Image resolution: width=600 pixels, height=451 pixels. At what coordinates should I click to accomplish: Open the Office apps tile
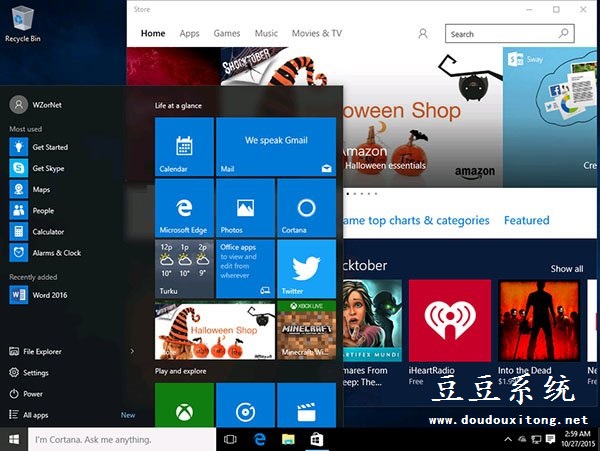click(245, 269)
